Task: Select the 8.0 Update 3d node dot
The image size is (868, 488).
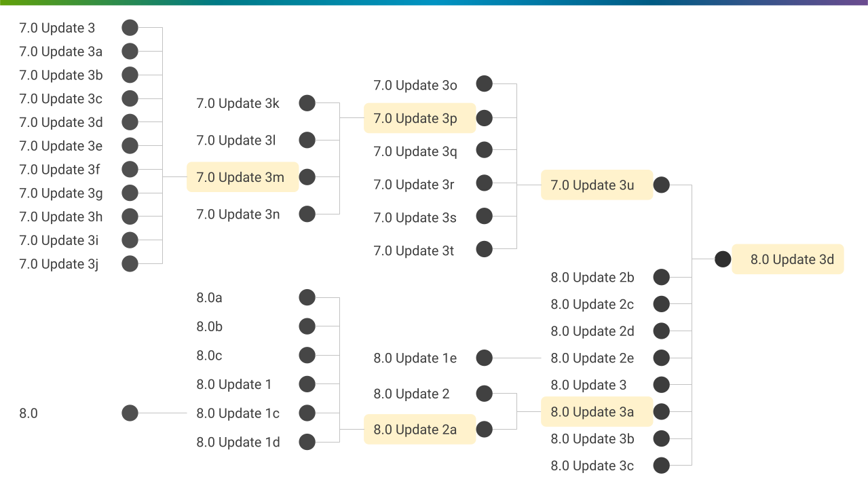Action: (723, 259)
